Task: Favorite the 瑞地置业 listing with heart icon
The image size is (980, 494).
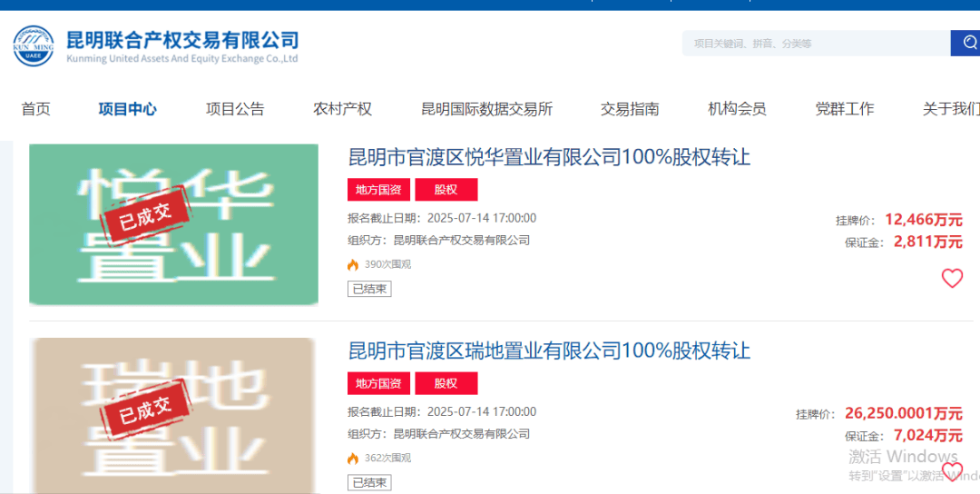Action: click(952, 471)
